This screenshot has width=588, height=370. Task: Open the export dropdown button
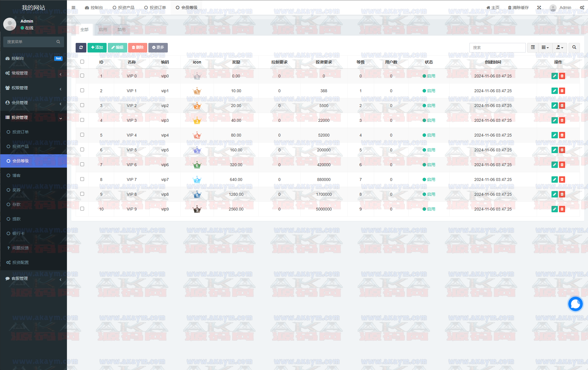(560, 48)
